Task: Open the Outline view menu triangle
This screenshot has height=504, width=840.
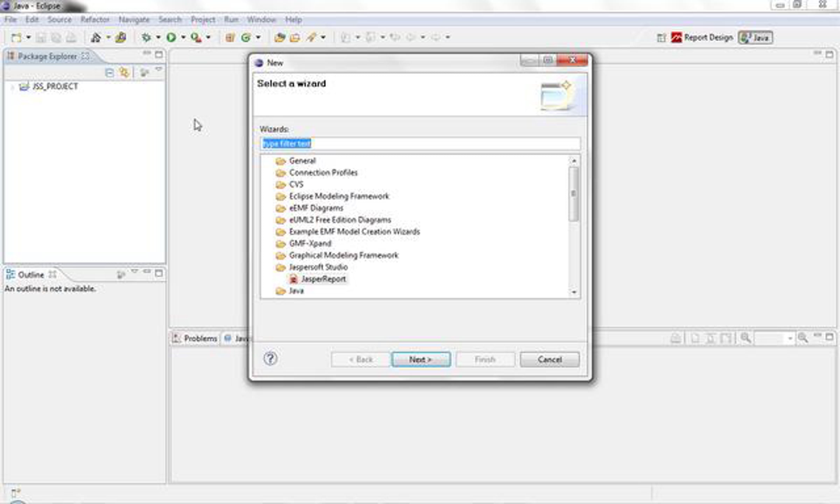Action: [x=135, y=272]
